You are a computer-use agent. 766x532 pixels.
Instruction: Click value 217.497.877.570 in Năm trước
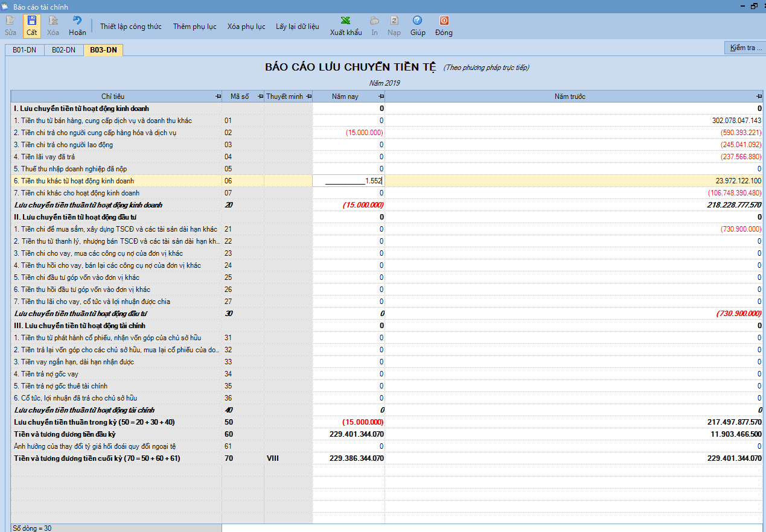(734, 422)
